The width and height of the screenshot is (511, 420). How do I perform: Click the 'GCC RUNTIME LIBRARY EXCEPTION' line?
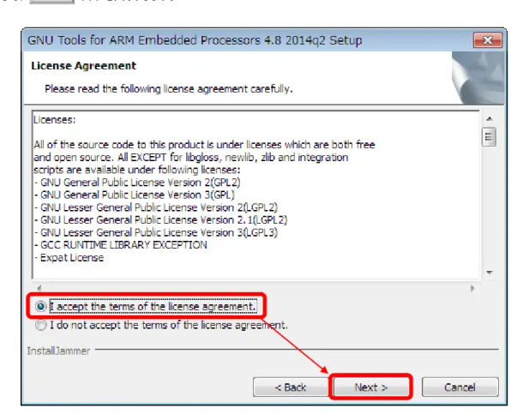pyautogui.click(x=121, y=245)
